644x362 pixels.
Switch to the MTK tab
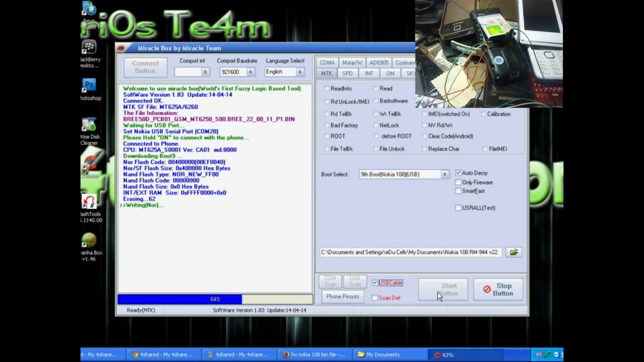click(x=327, y=73)
